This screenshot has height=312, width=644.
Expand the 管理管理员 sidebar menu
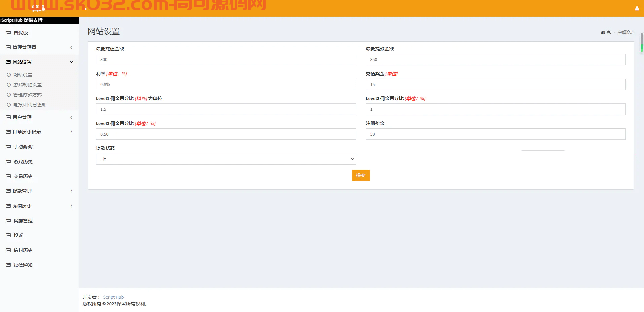[x=39, y=47]
